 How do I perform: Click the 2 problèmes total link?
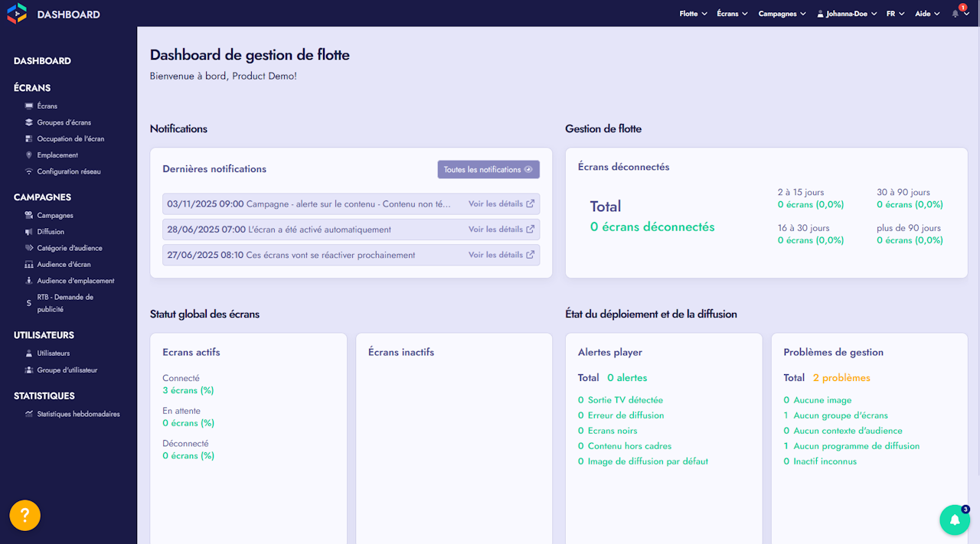[841, 378]
